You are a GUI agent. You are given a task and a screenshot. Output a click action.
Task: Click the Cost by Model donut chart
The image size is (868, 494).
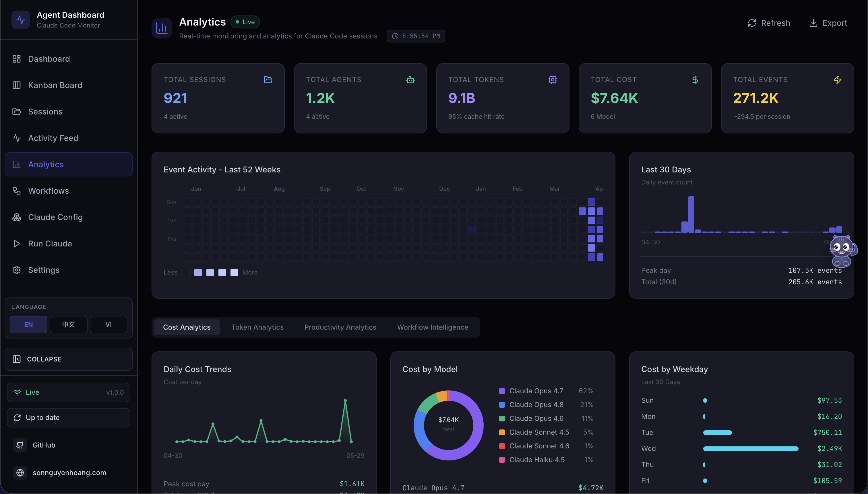448,425
